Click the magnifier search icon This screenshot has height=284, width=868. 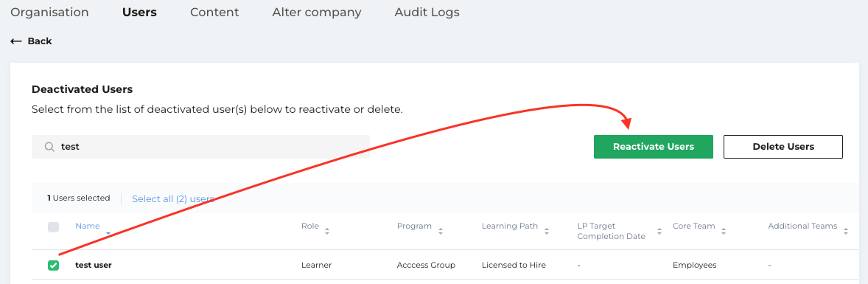(x=49, y=147)
